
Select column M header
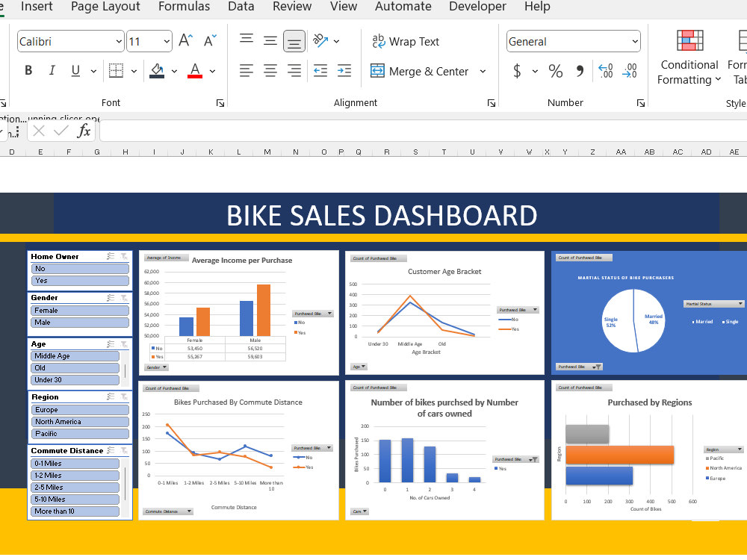tap(267, 152)
